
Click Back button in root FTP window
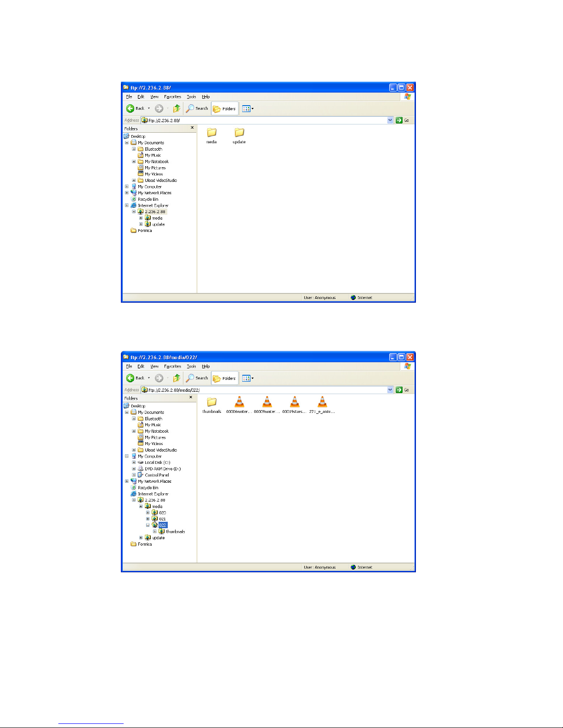(x=135, y=108)
